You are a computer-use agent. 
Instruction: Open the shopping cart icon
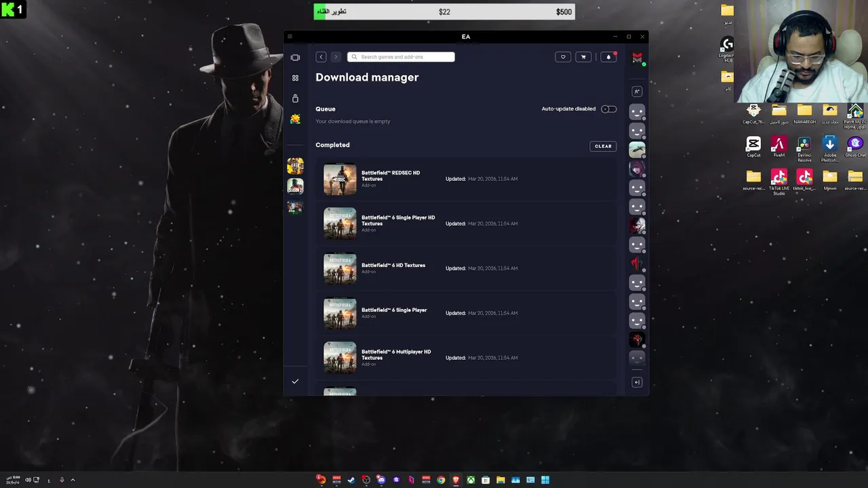click(x=583, y=57)
